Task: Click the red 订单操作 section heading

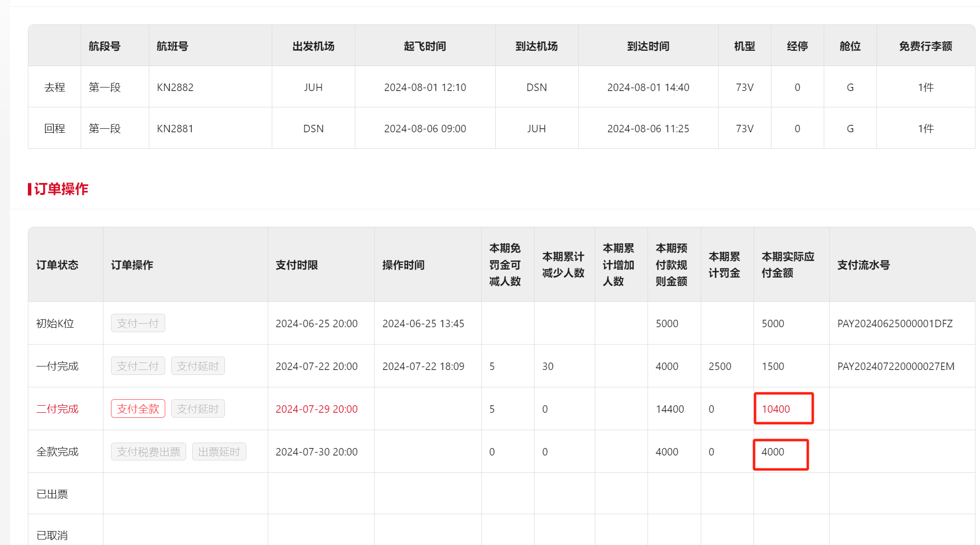Action: pyautogui.click(x=61, y=189)
